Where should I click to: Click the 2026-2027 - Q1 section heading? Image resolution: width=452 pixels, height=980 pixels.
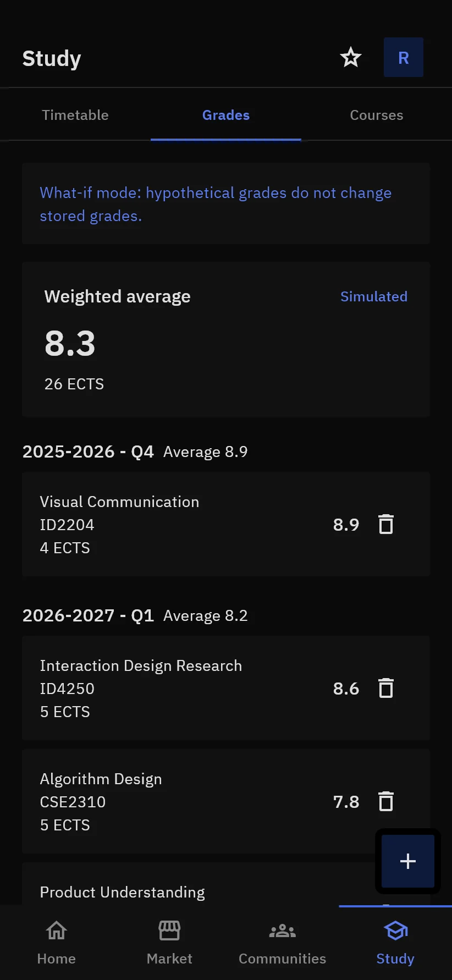point(88,615)
